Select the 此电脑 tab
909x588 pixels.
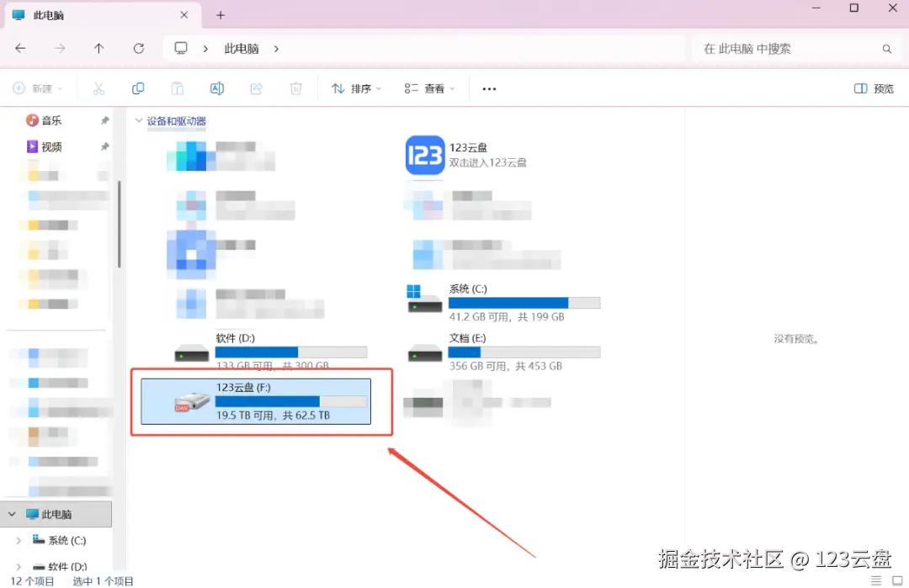103,15
